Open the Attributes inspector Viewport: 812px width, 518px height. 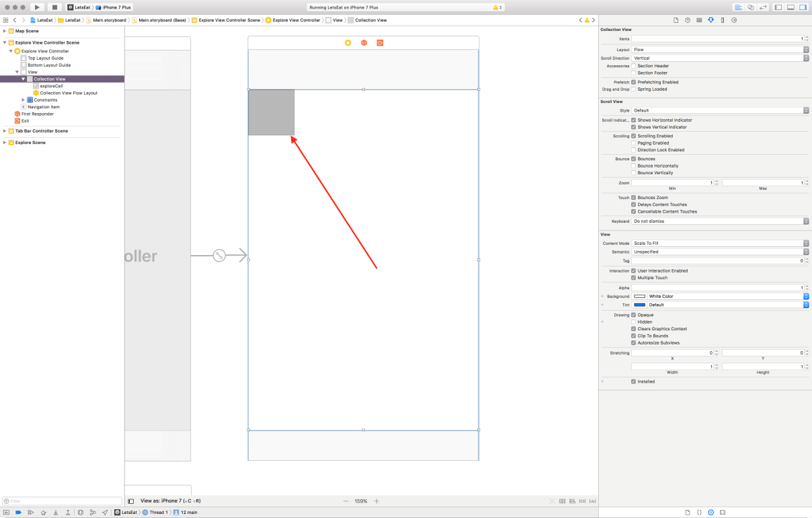click(710, 20)
